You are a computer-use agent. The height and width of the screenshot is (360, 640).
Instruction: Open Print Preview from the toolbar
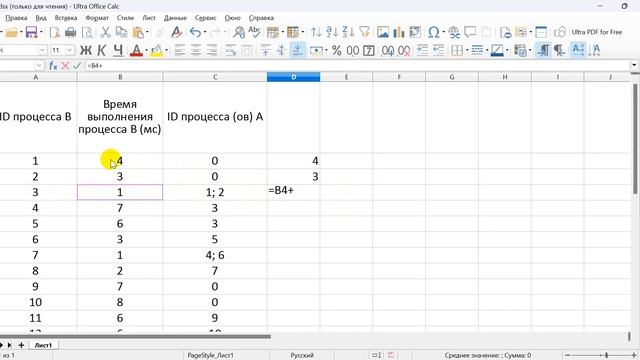[x=87, y=32]
